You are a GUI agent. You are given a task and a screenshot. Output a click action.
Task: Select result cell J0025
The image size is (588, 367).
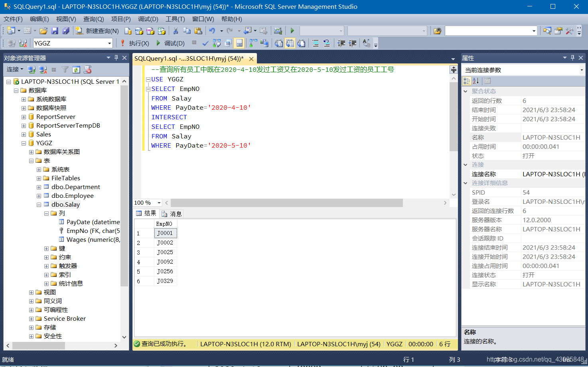(x=165, y=253)
